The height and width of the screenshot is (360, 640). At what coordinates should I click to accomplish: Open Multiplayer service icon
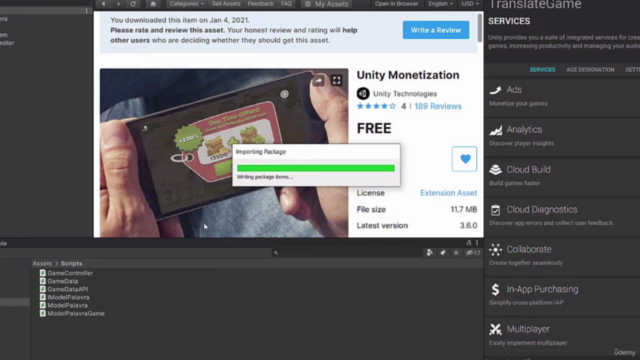pos(496,329)
